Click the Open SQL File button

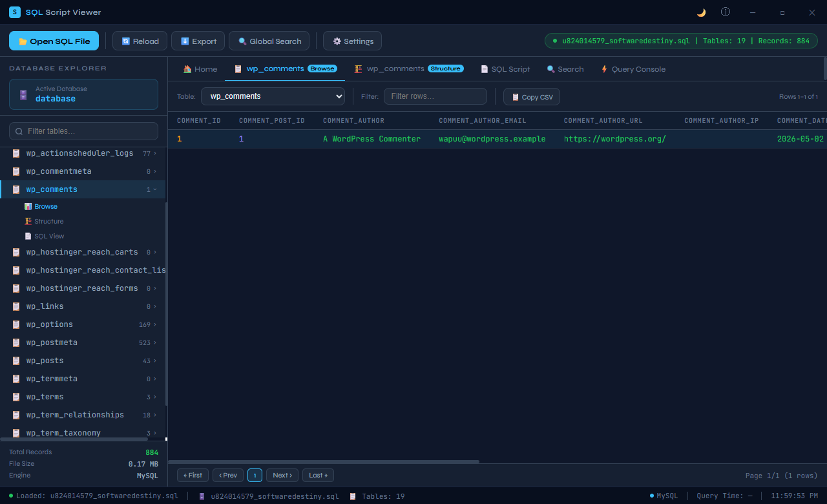click(x=54, y=41)
